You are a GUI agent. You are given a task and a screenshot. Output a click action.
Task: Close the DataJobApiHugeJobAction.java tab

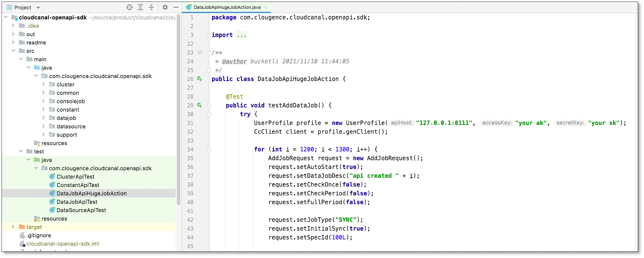(x=266, y=7)
